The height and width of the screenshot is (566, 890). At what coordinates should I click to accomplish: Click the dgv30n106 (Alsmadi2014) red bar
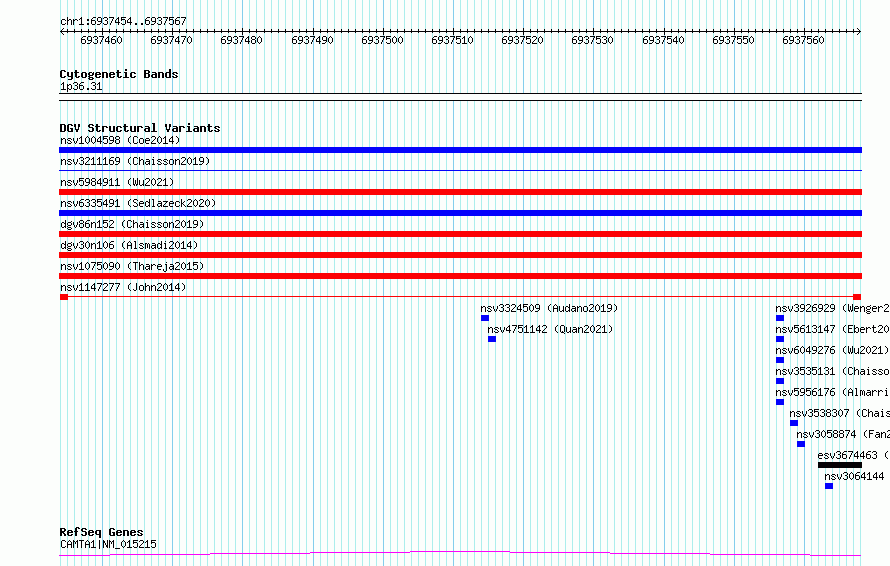click(x=460, y=255)
